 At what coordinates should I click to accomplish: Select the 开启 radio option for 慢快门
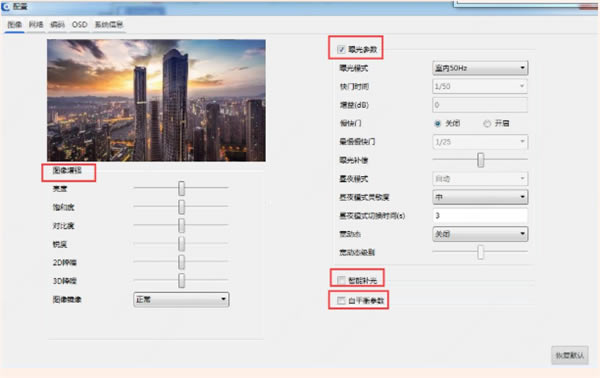[x=487, y=124]
